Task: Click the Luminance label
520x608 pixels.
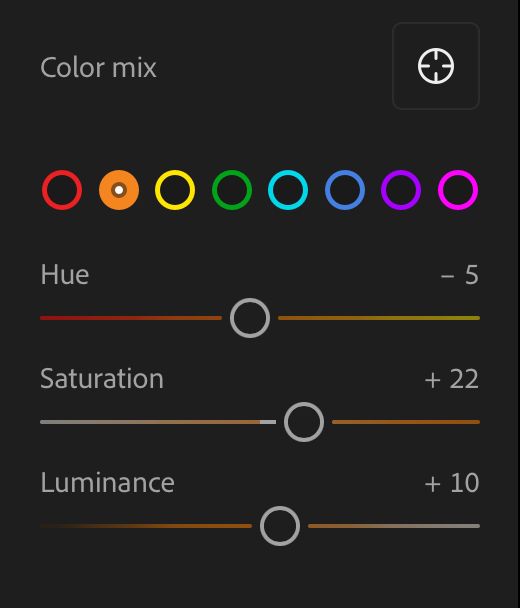Action: (107, 482)
